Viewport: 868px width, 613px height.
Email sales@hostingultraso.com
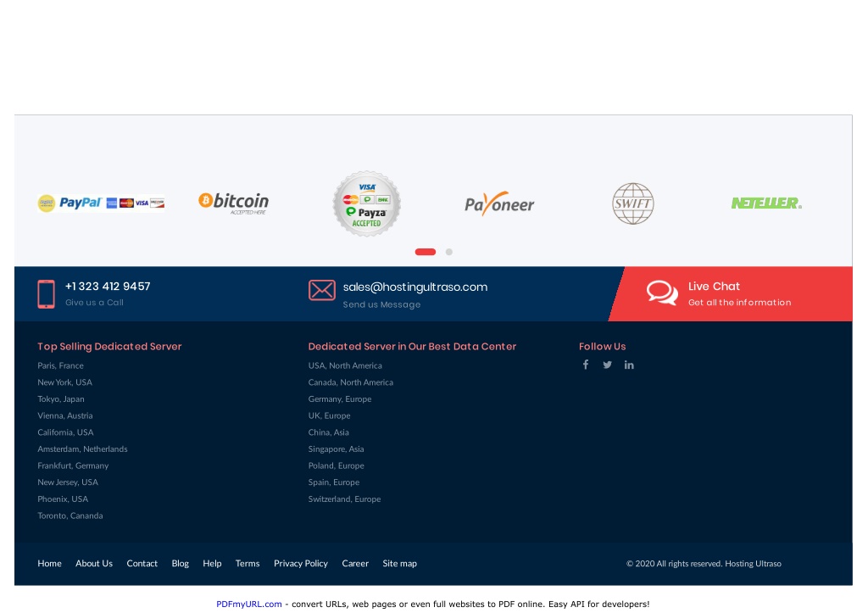click(415, 287)
